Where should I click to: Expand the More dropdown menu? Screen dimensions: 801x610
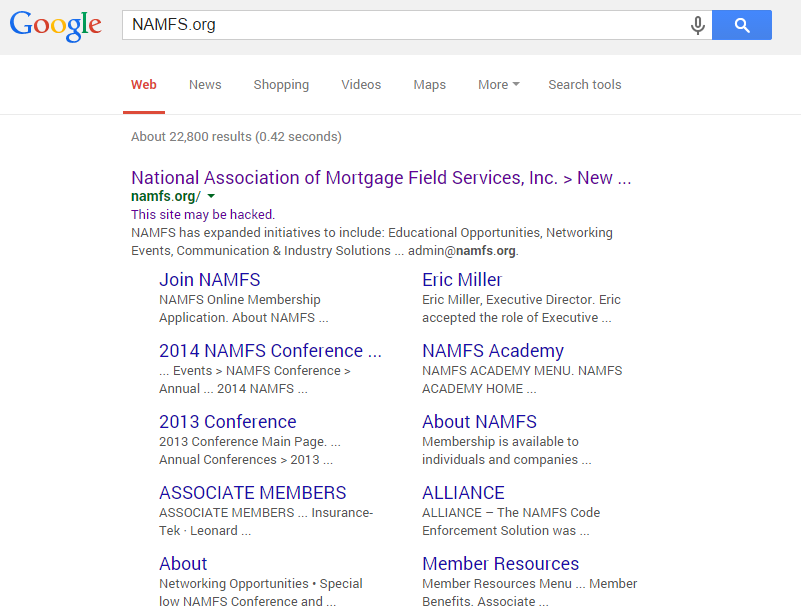499,85
